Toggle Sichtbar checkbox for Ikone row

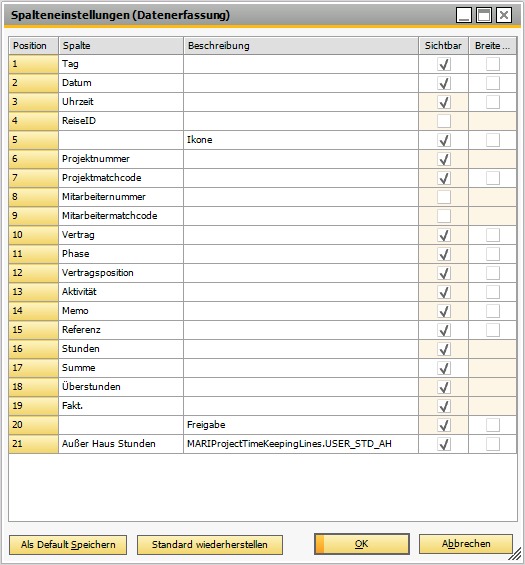click(x=444, y=140)
